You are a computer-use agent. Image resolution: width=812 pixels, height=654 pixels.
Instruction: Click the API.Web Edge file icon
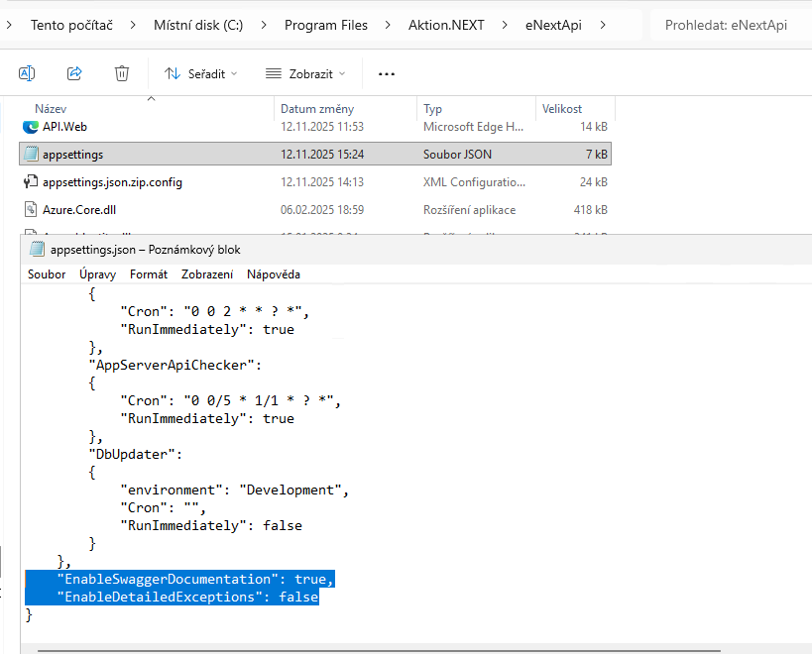(x=31, y=127)
